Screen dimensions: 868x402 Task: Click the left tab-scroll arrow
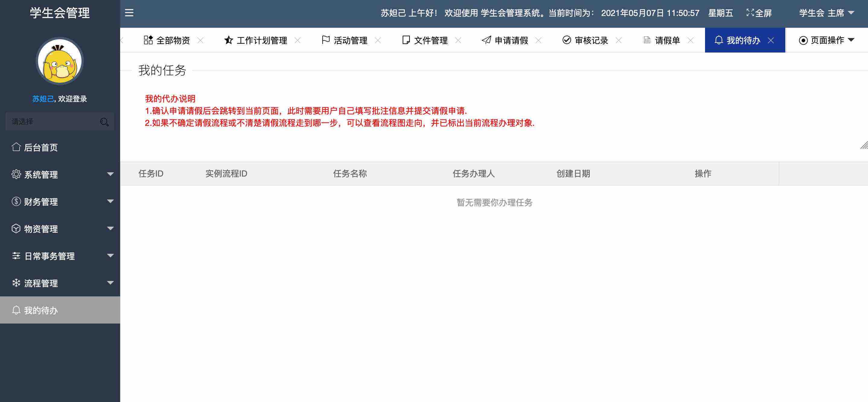[122, 40]
